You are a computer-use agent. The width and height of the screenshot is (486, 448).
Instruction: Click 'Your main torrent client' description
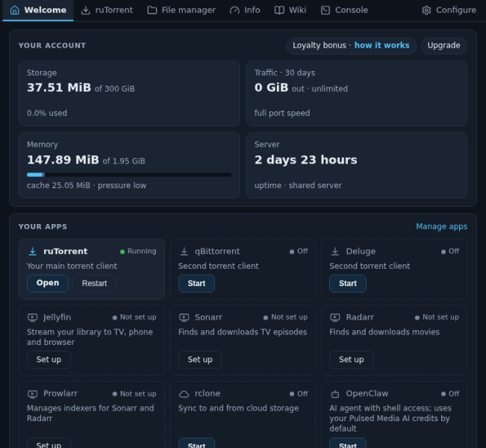click(x=72, y=266)
